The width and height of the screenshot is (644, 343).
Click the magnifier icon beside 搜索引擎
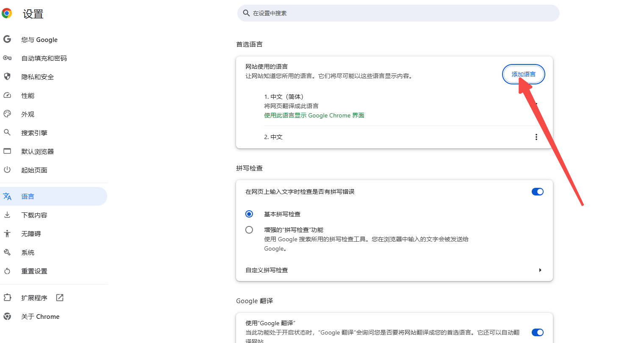7,133
